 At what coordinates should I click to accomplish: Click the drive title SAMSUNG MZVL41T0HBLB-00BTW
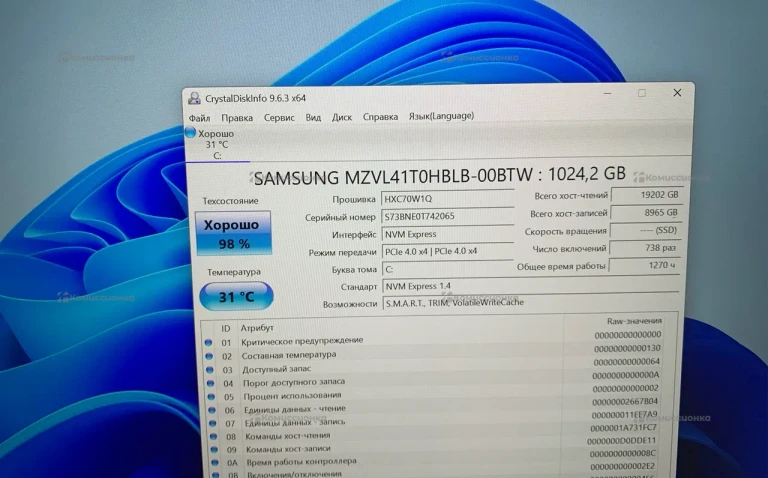click(393, 176)
